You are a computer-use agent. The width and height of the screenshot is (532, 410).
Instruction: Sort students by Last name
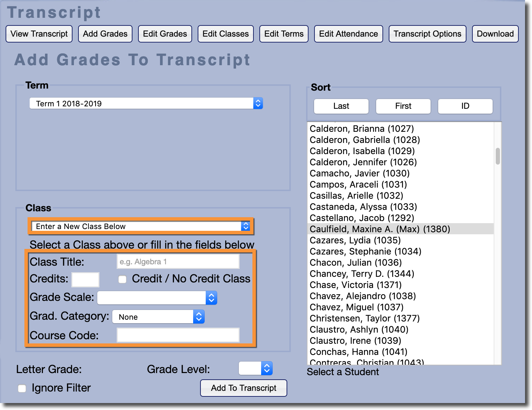tap(341, 106)
